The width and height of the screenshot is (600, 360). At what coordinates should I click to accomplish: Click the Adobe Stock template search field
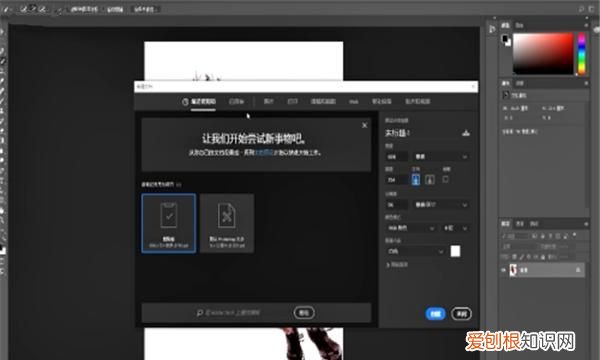click(x=233, y=313)
